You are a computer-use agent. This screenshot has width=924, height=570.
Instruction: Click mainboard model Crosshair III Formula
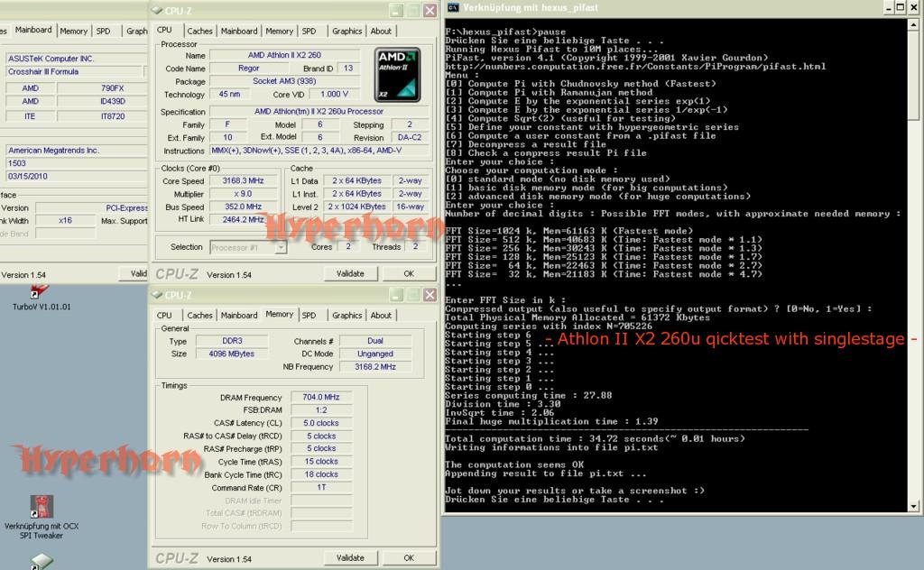tap(74, 71)
